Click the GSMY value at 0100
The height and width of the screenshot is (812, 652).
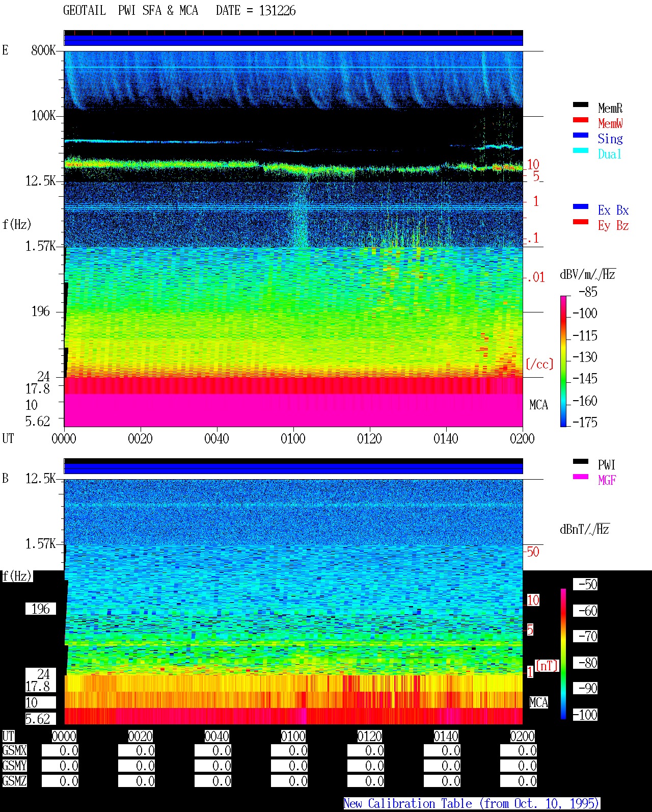tap(289, 766)
